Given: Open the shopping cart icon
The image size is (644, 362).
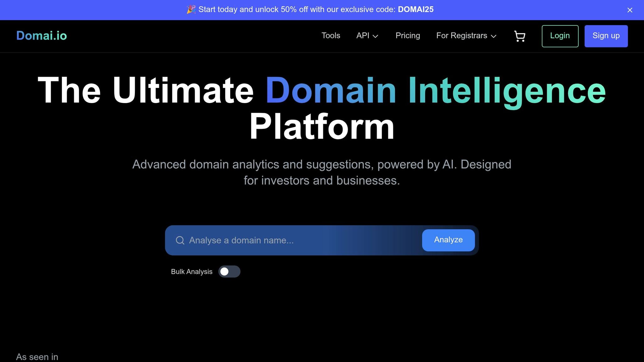Looking at the screenshot, I should tap(519, 36).
